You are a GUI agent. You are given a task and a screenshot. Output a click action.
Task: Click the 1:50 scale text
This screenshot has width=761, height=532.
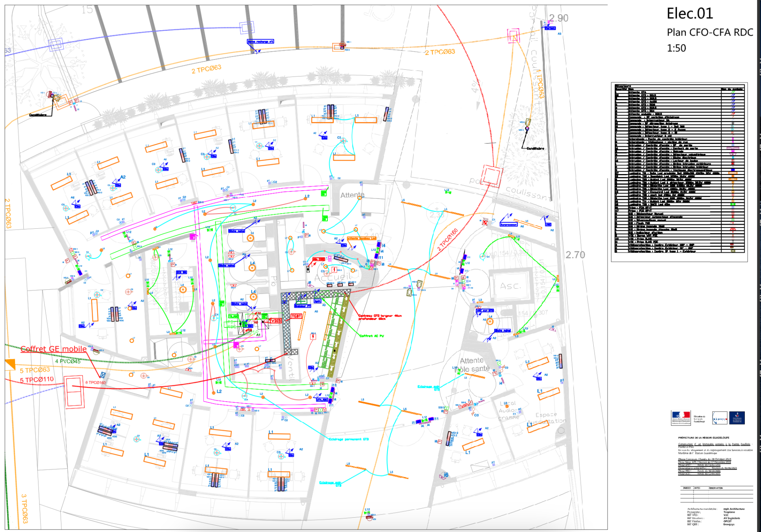pos(676,48)
